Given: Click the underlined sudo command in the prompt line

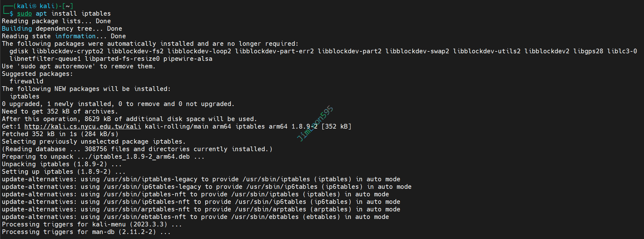Looking at the screenshot, I should [x=24, y=13].
